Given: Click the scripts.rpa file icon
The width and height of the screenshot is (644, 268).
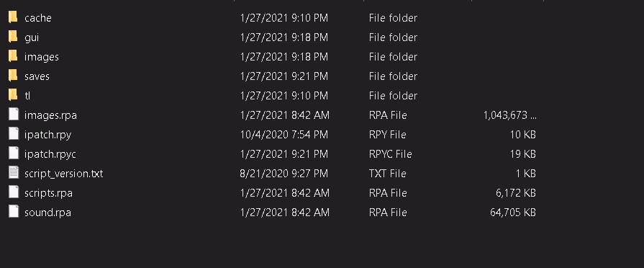Looking at the screenshot, I should [14, 192].
